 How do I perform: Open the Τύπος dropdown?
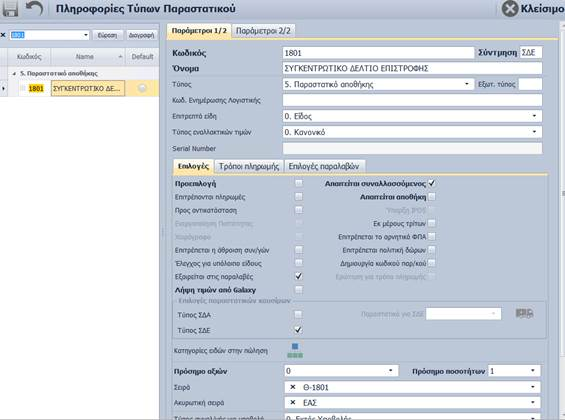[x=467, y=84]
